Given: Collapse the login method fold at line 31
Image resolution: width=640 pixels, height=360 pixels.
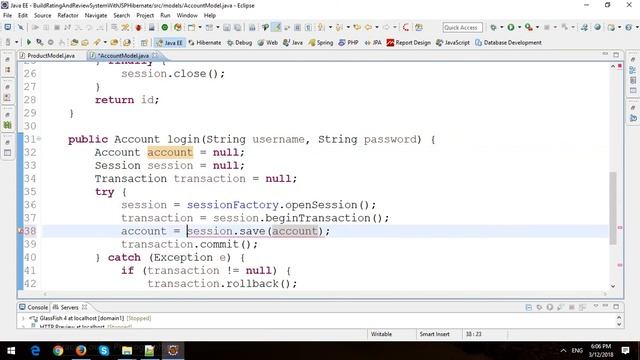Looking at the screenshot, I should [x=39, y=139].
